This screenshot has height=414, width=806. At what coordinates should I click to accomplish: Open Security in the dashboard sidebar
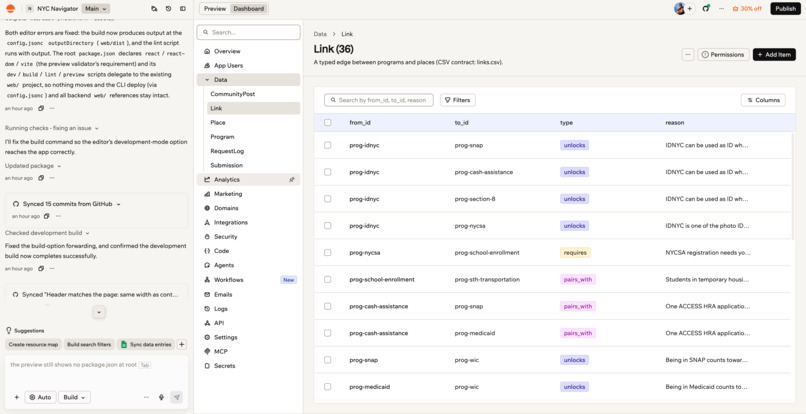tap(226, 237)
